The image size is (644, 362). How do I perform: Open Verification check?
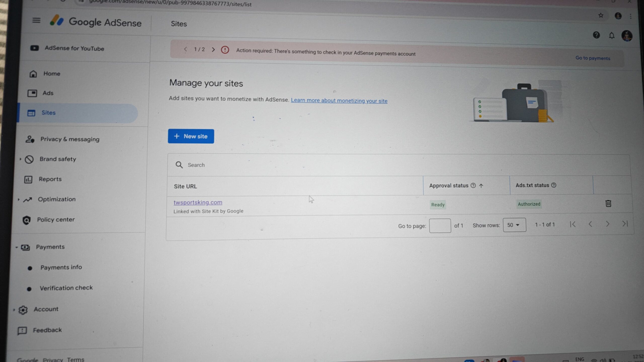[x=66, y=288]
